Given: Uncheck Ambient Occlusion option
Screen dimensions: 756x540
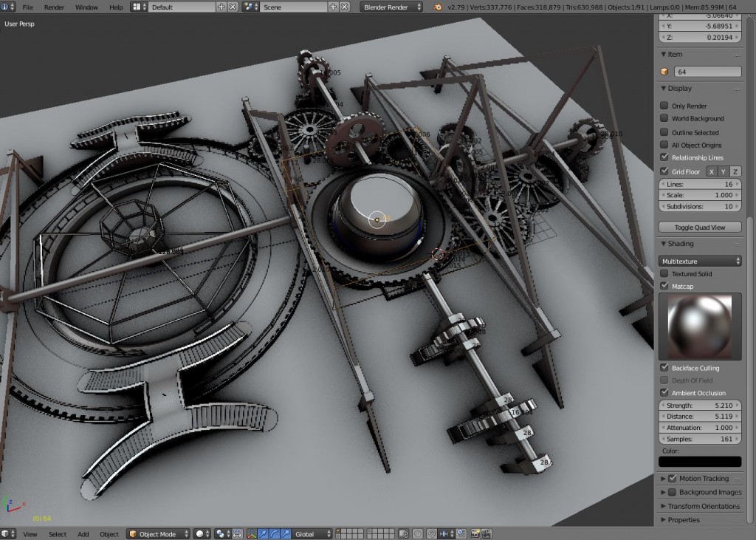Looking at the screenshot, I should (664, 392).
